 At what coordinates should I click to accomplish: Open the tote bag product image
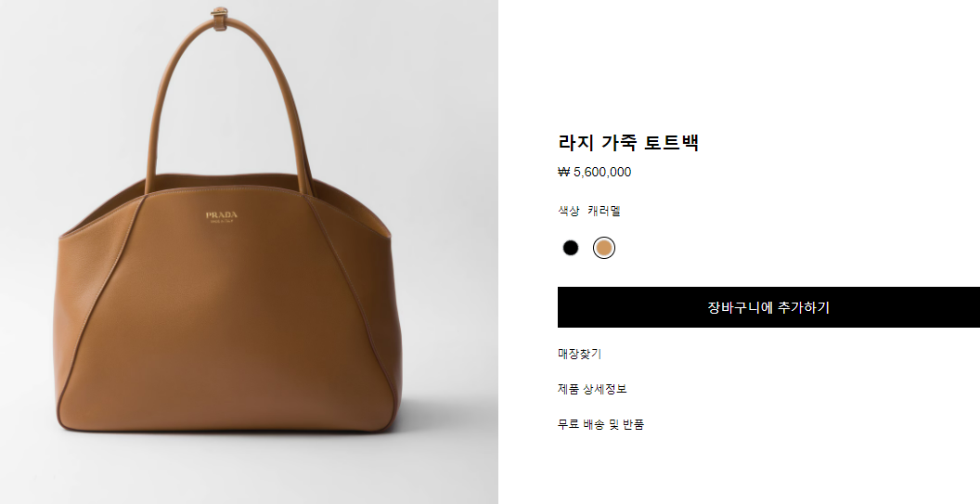[249, 252]
